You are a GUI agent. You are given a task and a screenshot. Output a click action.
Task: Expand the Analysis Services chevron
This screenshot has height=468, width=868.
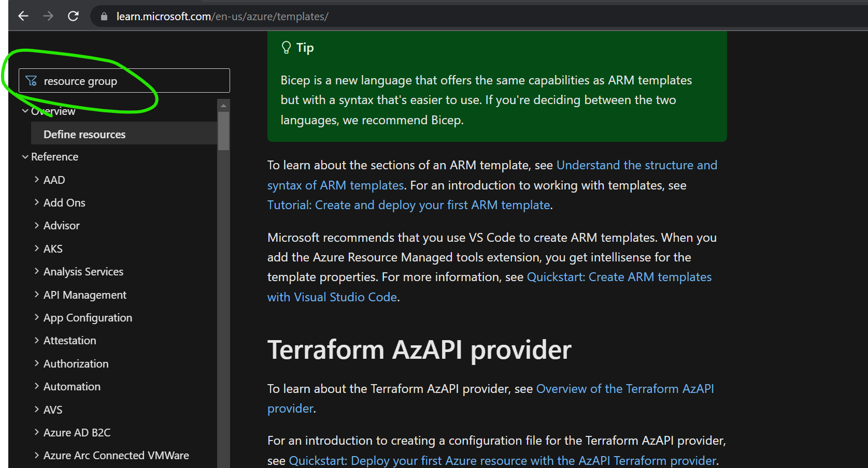pos(37,271)
